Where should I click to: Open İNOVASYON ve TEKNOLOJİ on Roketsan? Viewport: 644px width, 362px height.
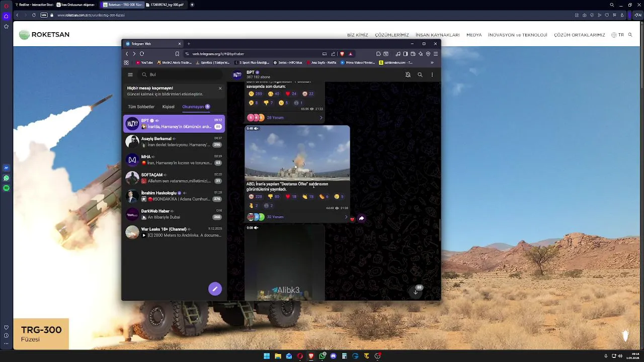[x=518, y=35]
